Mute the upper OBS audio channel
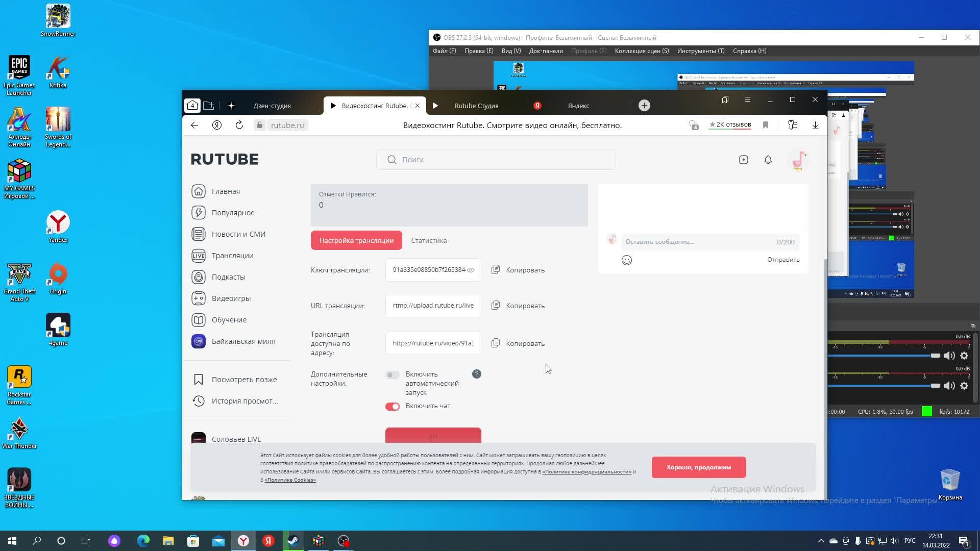The height and width of the screenshot is (551, 980). click(949, 356)
